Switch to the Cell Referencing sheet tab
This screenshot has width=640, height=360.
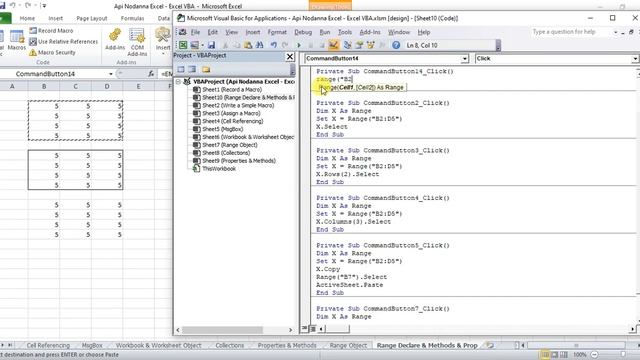point(48,345)
